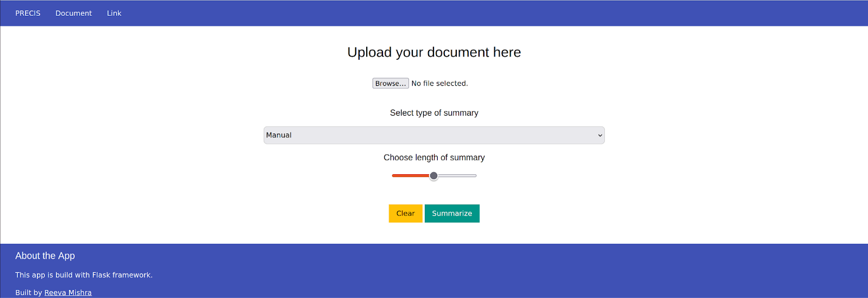Open the Document navigation item
This screenshot has height=298, width=868.
point(74,13)
